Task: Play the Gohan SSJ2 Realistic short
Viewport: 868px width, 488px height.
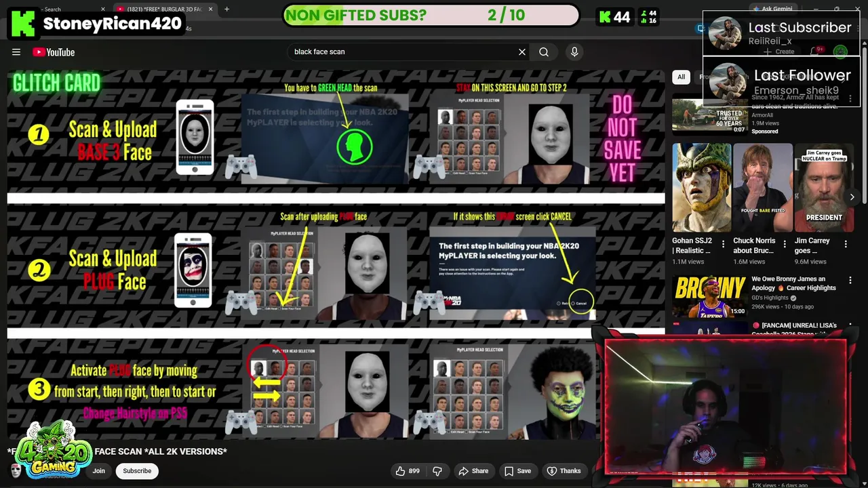Action: pos(701,187)
